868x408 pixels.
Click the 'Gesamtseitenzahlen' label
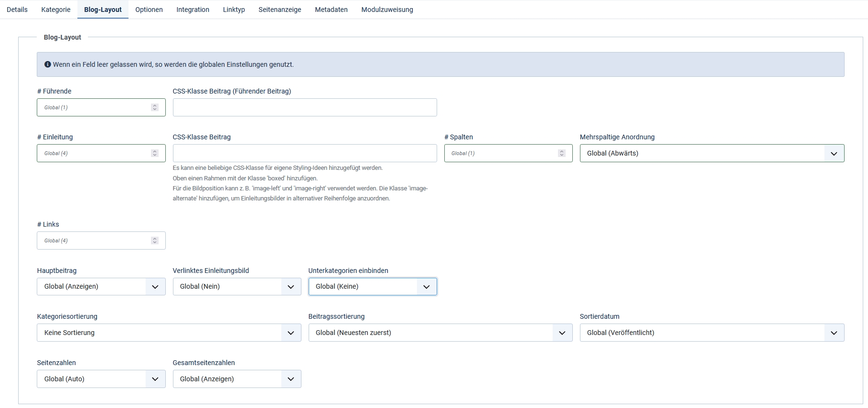(x=204, y=363)
